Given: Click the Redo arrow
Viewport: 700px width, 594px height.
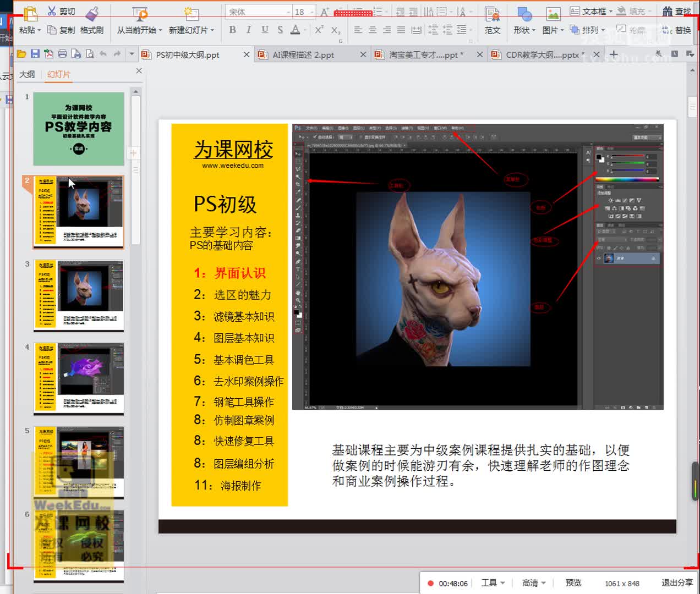Looking at the screenshot, I should 117,54.
